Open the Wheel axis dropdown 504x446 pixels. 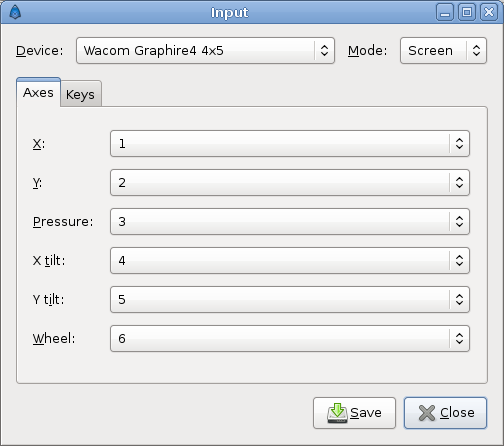290,339
